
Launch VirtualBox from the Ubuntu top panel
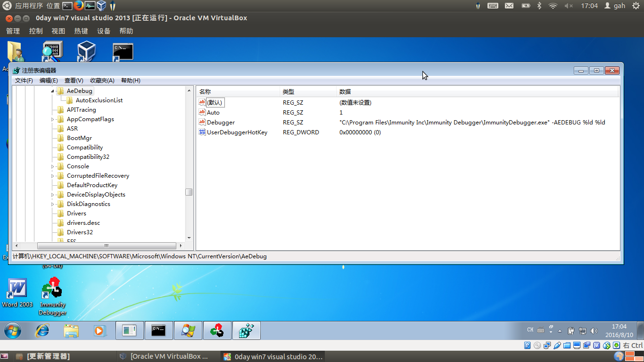point(101,6)
